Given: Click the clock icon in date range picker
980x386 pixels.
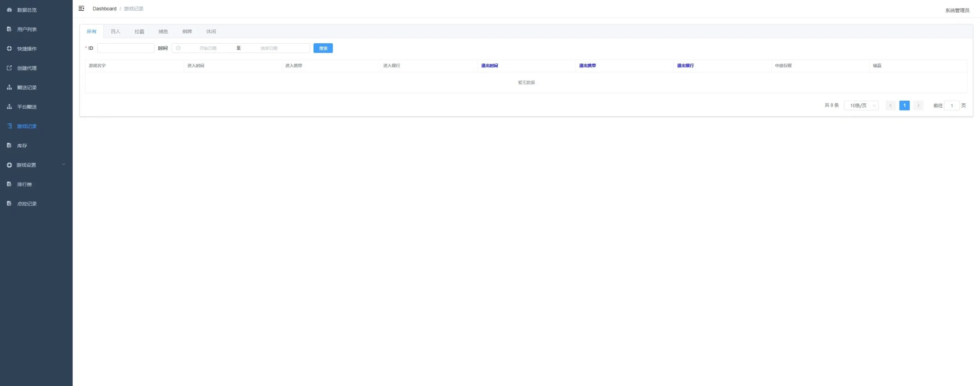Looking at the screenshot, I should (178, 48).
